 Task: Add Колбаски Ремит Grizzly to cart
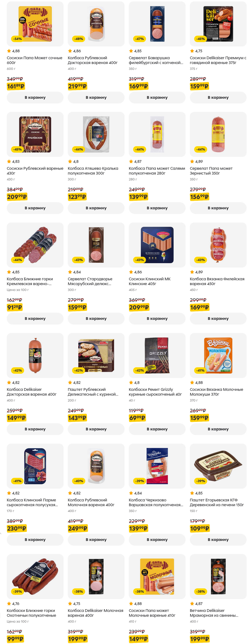click(157, 429)
